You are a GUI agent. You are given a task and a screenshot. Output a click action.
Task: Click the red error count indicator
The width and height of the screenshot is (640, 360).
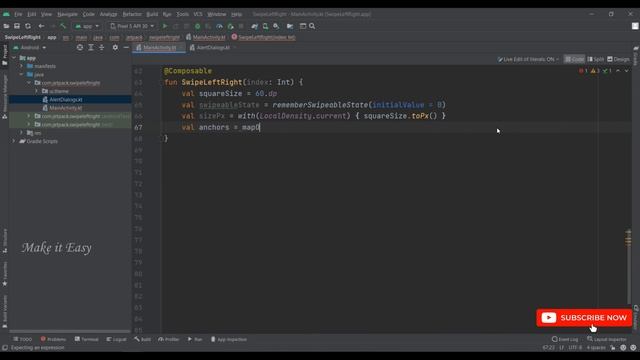coord(583,71)
